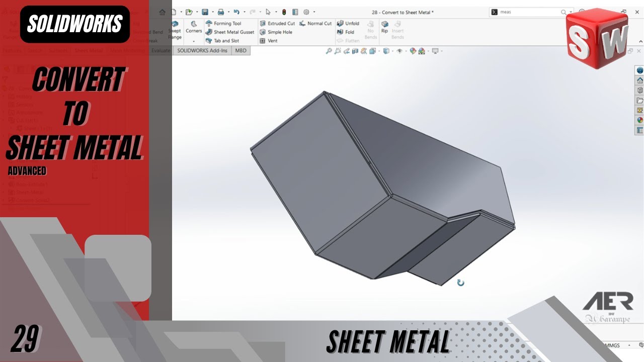The width and height of the screenshot is (644, 362).
Task: Expand the Options gear dropdown arrow
Action: click(x=314, y=12)
